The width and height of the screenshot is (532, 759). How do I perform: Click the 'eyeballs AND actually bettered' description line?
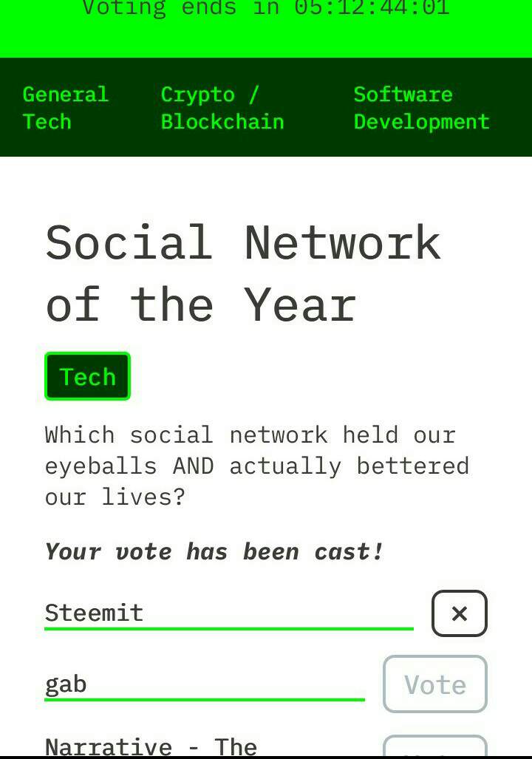point(256,466)
